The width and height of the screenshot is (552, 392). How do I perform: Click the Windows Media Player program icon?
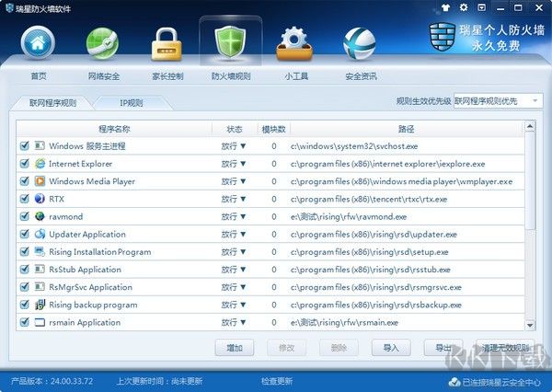40,181
